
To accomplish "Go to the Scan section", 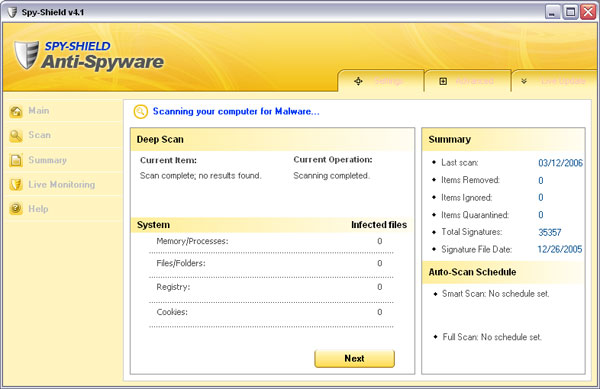I will 39,135.
